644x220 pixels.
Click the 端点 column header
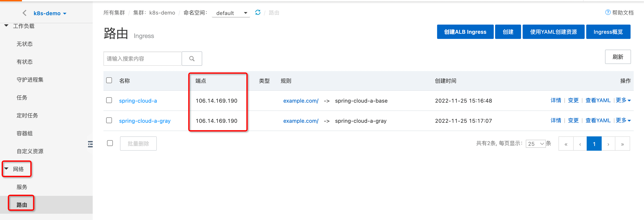(x=201, y=81)
